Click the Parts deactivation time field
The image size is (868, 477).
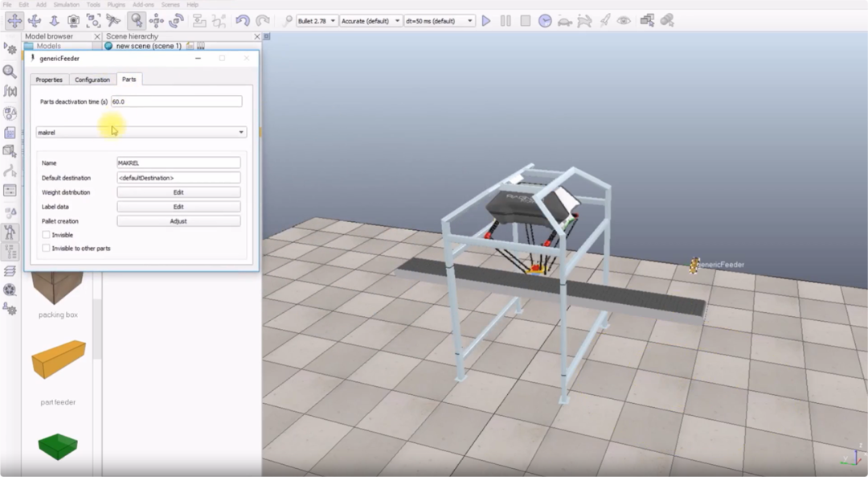point(177,101)
